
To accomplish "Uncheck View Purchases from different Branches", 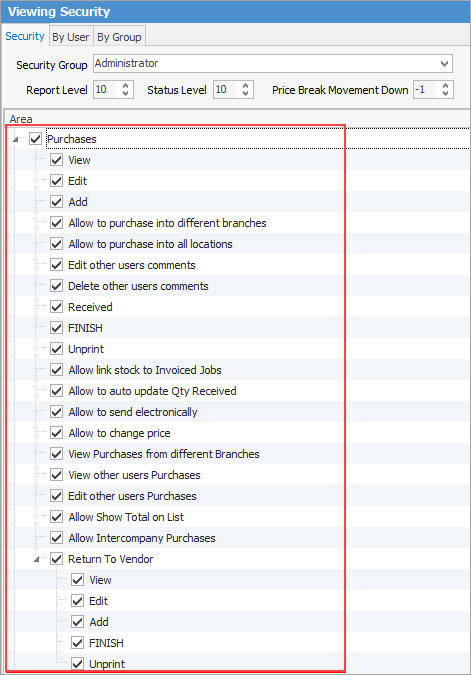I will click(x=56, y=454).
